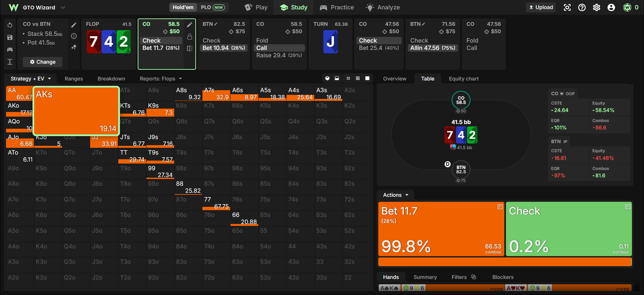Viewport: 644px width, 295px height.
Task: Open the screenshot capture icon in top bar
Action: pyautogui.click(x=567, y=7)
